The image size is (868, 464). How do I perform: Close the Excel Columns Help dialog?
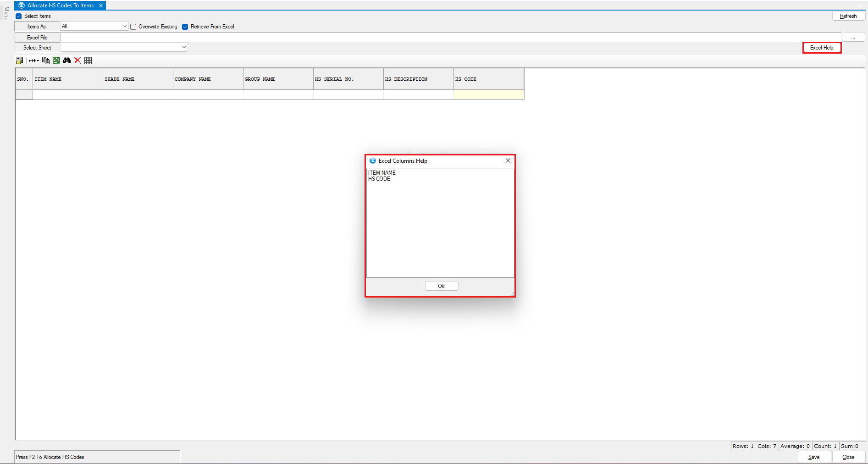tap(508, 160)
